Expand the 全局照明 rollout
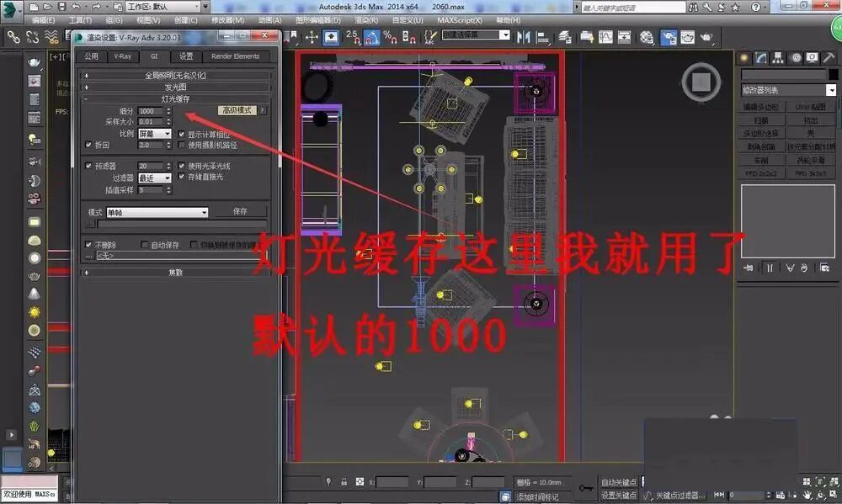842x504 pixels. tap(175, 76)
